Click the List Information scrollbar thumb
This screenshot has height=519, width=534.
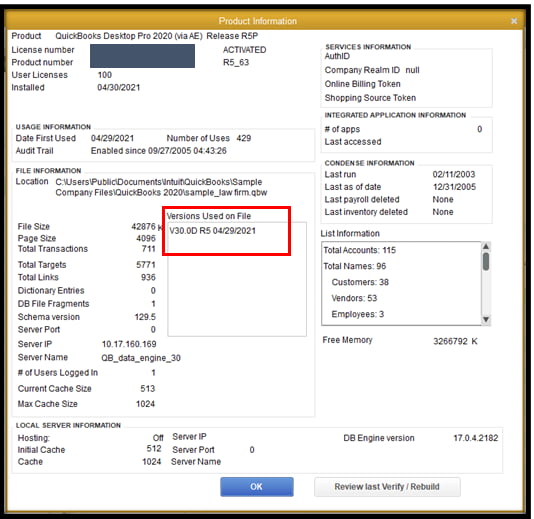pyautogui.click(x=486, y=262)
